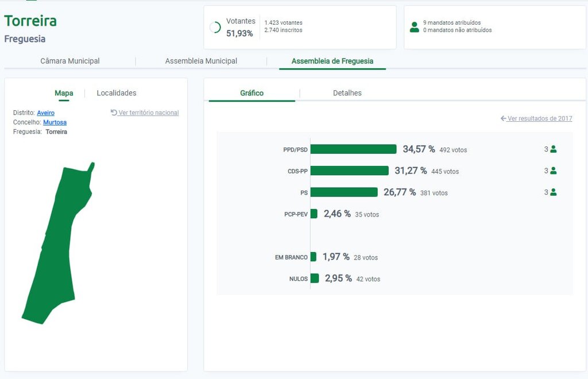This screenshot has width=588, height=379.
Task: Switch to the Localidades view
Action: click(117, 93)
